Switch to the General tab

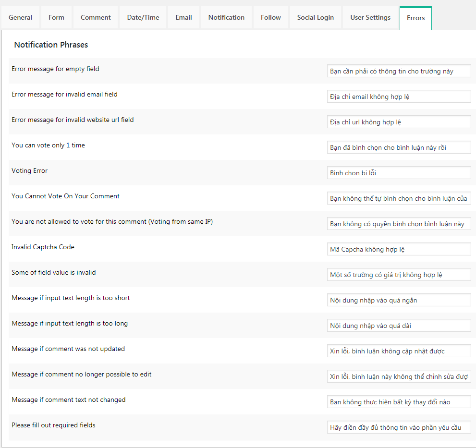(x=20, y=17)
